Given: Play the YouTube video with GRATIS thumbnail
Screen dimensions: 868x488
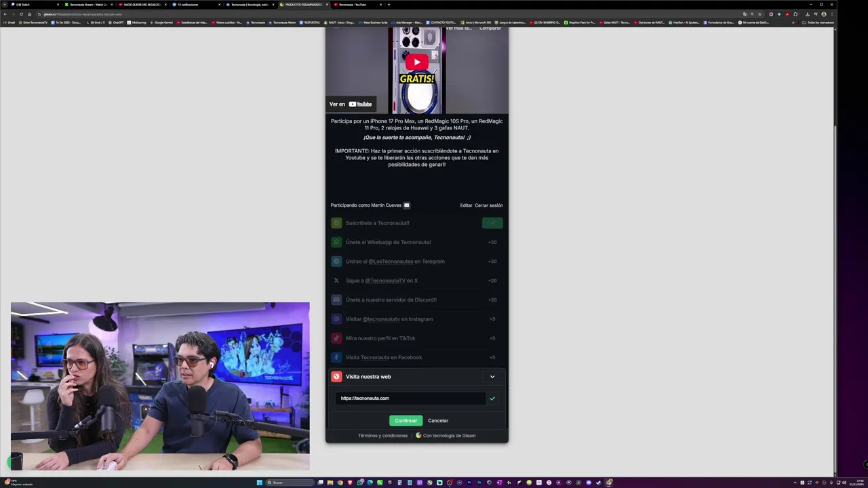Looking at the screenshot, I should (417, 62).
